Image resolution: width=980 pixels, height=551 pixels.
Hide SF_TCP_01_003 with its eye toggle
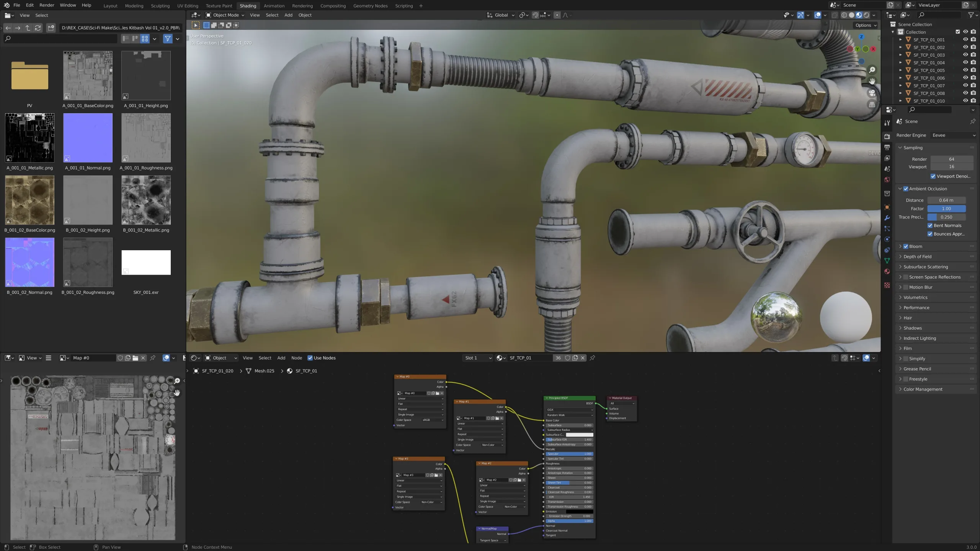(965, 55)
